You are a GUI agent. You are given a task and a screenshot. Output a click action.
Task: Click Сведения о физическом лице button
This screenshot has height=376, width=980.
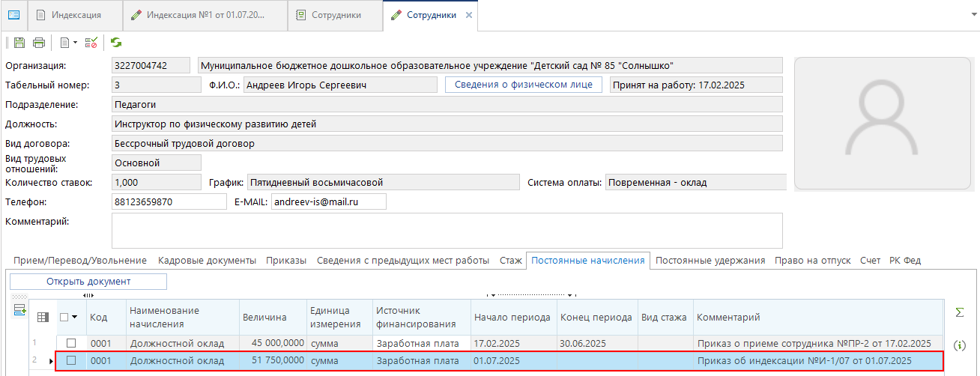pos(524,85)
